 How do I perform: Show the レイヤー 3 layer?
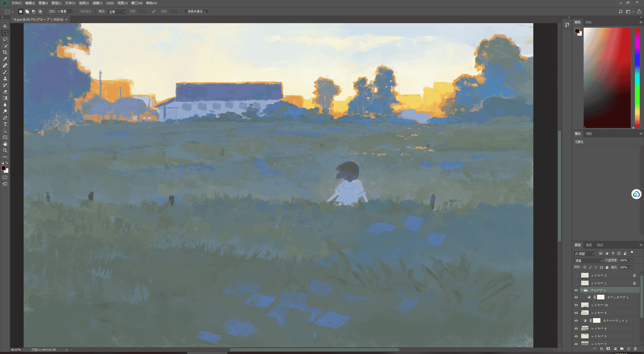(x=576, y=275)
